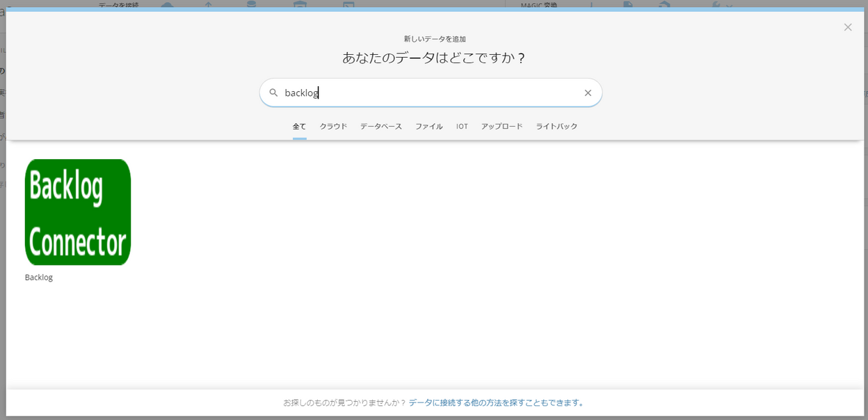
Task: Open the アップロード tab
Action: coord(501,127)
